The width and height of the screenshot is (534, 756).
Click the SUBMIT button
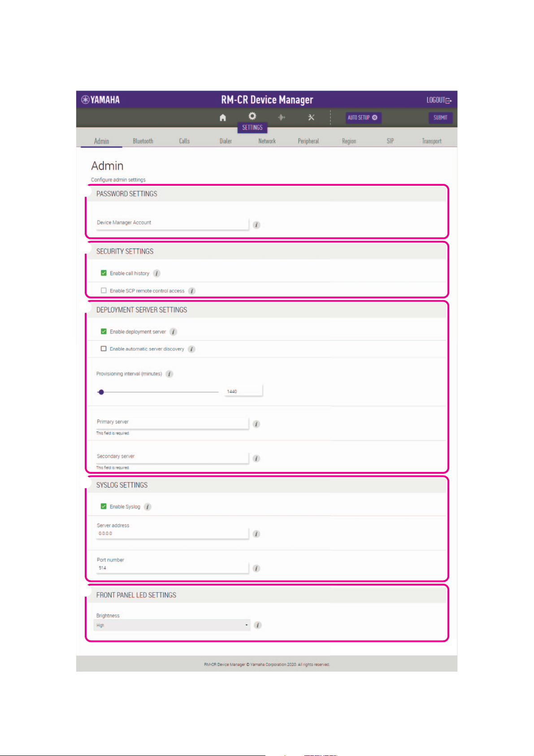440,118
